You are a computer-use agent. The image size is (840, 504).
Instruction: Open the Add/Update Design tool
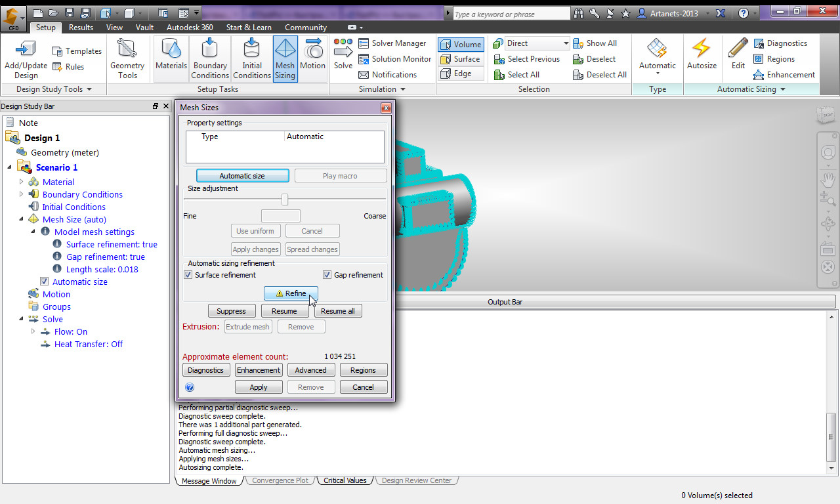click(26, 58)
